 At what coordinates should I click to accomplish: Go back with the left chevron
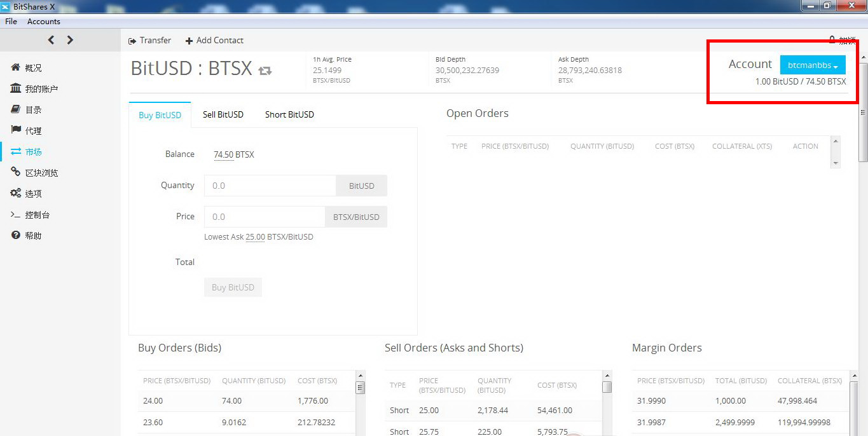coord(51,40)
